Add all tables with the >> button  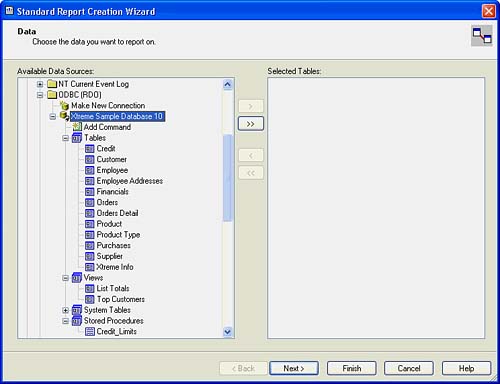(251, 124)
